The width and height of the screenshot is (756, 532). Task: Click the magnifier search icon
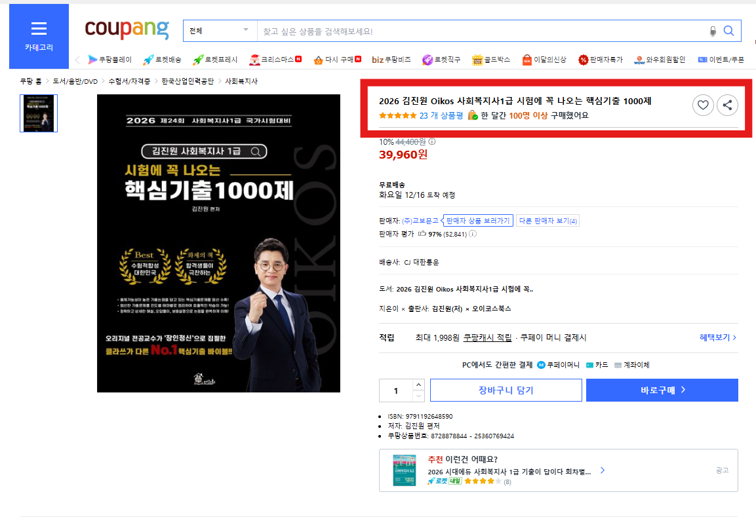[x=728, y=31]
